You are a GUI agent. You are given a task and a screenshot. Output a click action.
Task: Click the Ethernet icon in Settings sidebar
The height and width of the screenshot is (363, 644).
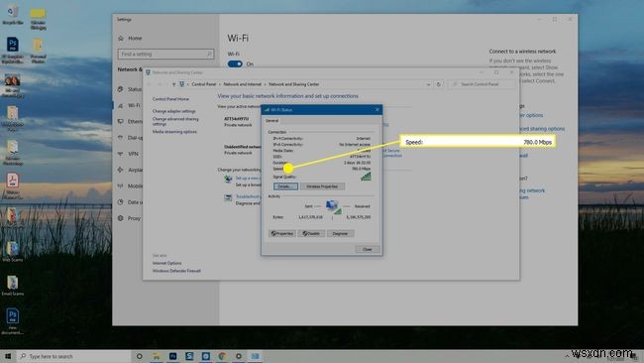coord(120,121)
